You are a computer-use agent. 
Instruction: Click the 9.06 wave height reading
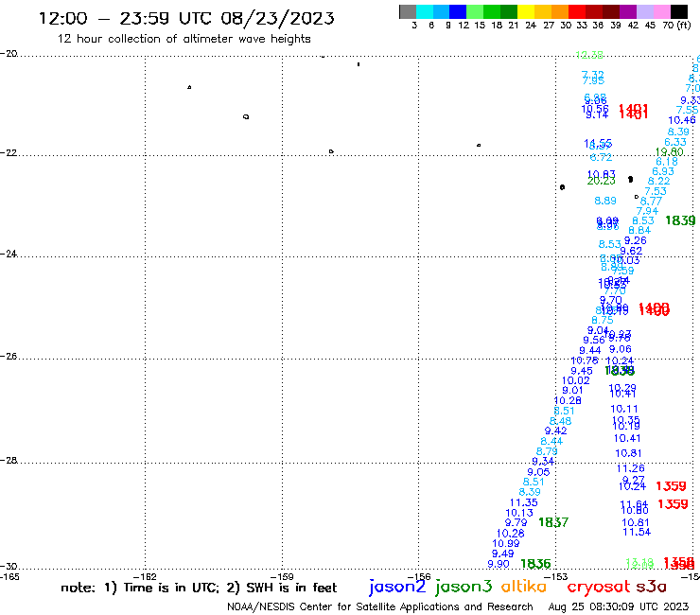point(621,349)
